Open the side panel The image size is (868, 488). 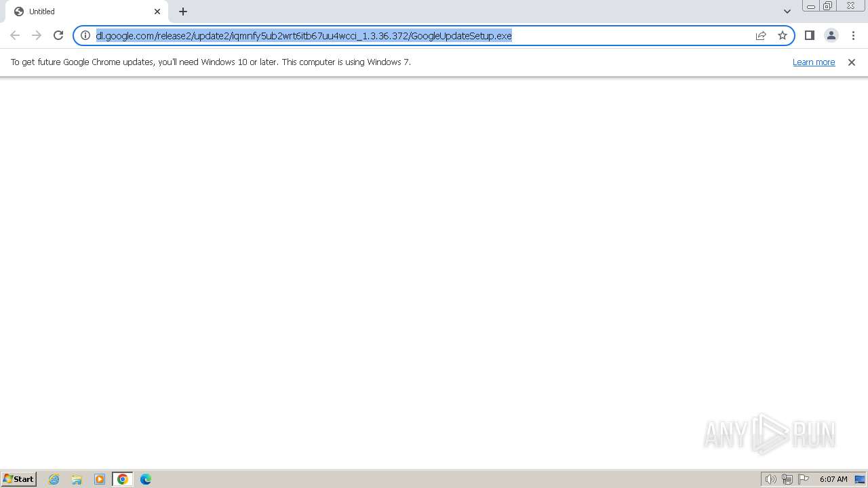pyautogui.click(x=810, y=35)
